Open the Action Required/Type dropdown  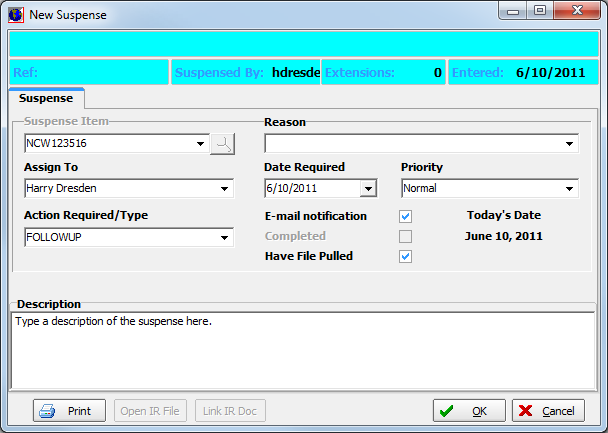(224, 238)
